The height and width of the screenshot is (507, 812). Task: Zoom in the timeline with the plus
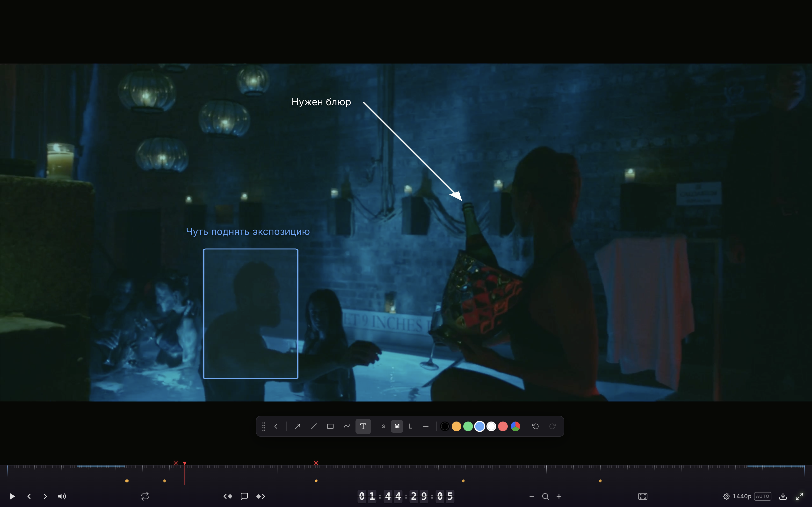[x=559, y=496]
